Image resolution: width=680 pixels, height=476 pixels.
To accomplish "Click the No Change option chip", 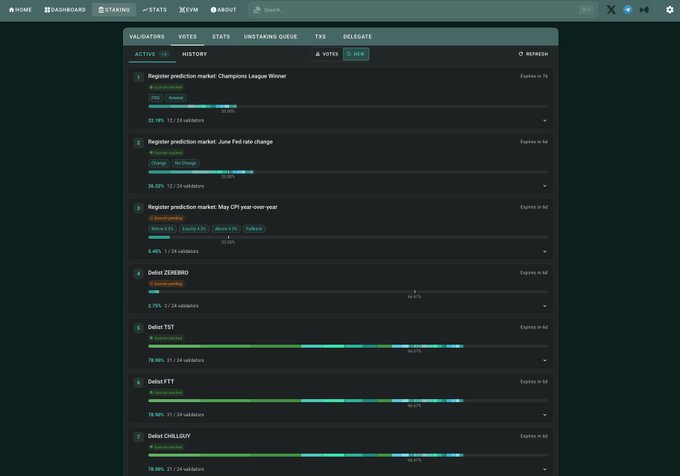I will (186, 163).
